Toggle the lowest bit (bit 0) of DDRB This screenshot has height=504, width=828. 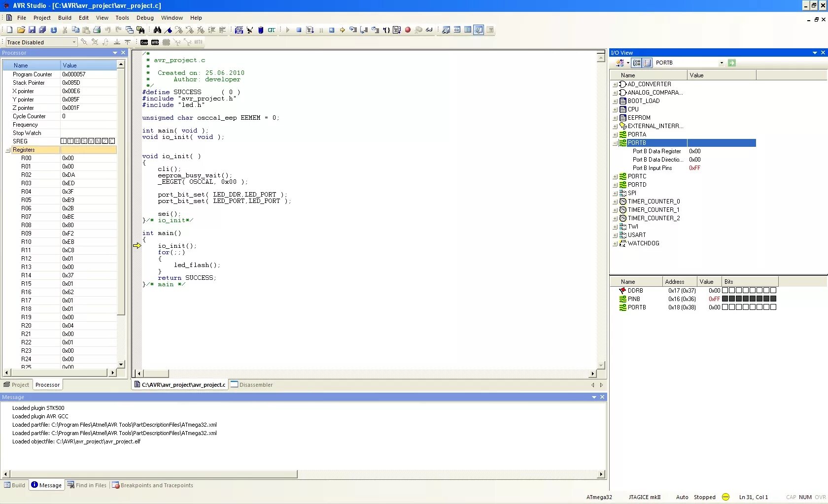coord(773,291)
